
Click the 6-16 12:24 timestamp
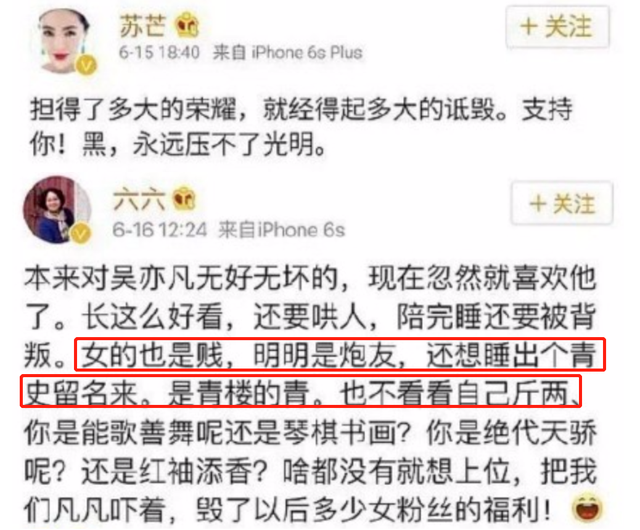pos(160,230)
